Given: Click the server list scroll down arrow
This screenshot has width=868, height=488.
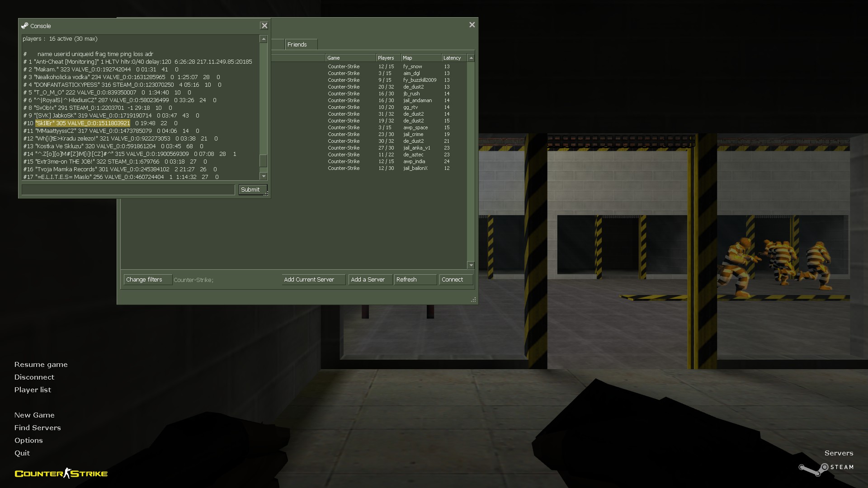Looking at the screenshot, I should (x=471, y=265).
